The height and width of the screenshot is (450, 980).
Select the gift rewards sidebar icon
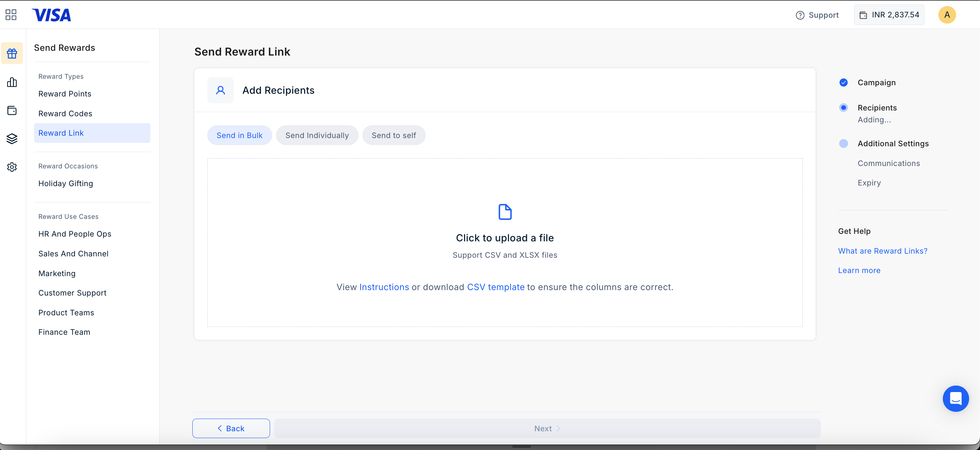(x=12, y=54)
